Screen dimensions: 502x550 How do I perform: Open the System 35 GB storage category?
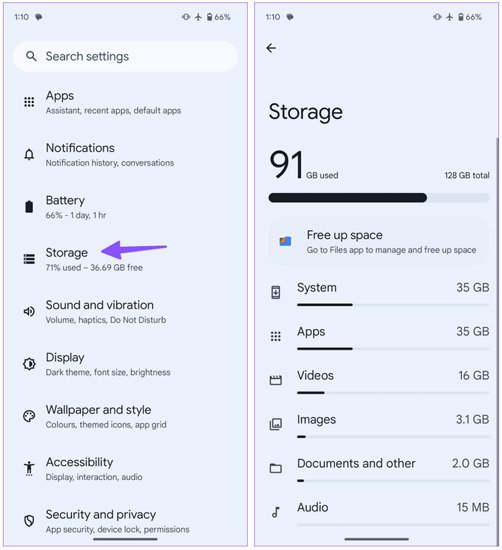379,292
